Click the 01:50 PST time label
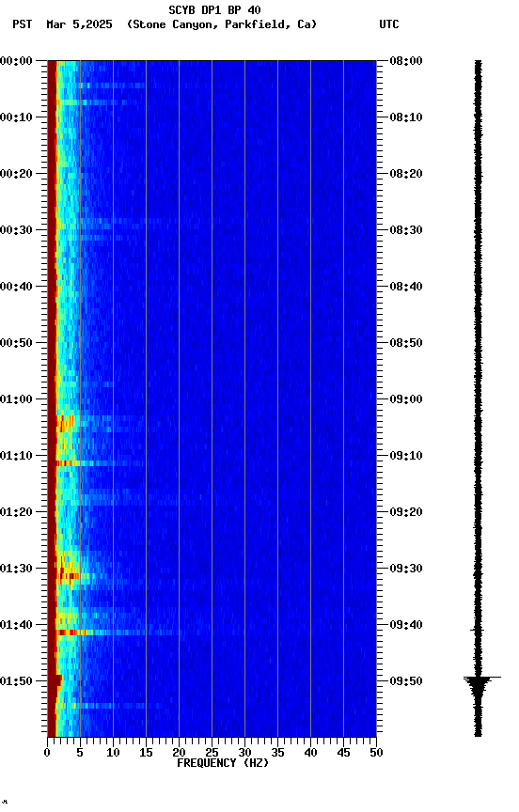This screenshot has width=519, height=812. click(x=16, y=681)
